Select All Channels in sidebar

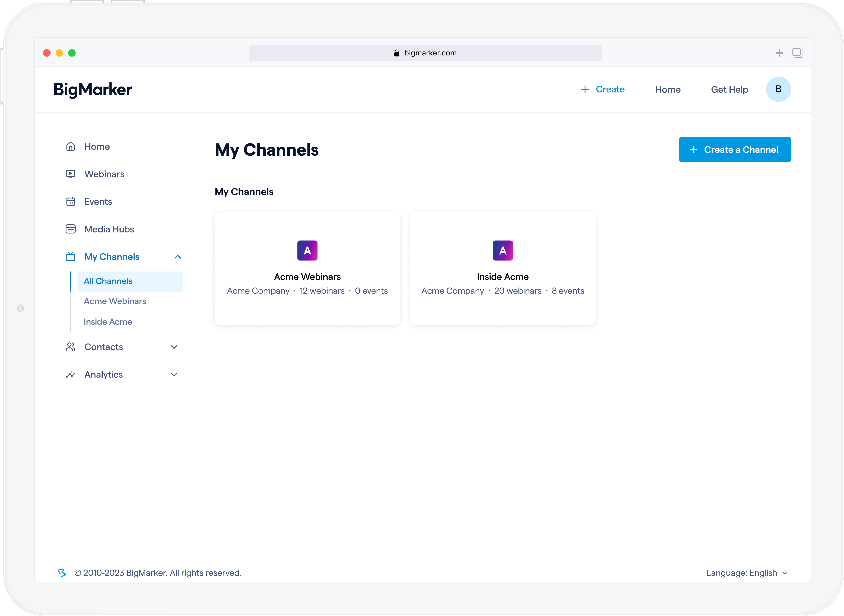108,281
